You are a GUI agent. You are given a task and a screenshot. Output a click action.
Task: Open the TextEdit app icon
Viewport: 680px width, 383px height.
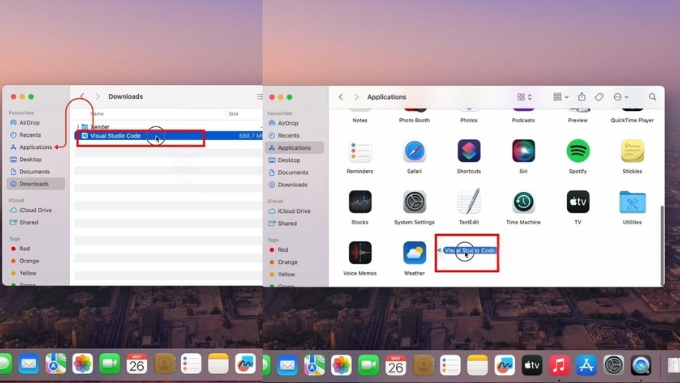point(469,201)
